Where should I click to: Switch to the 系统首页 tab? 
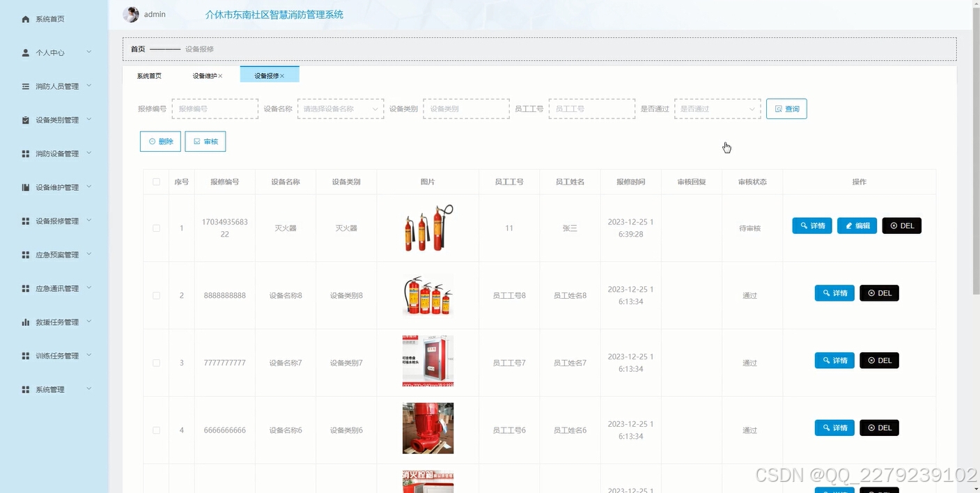coord(149,75)
